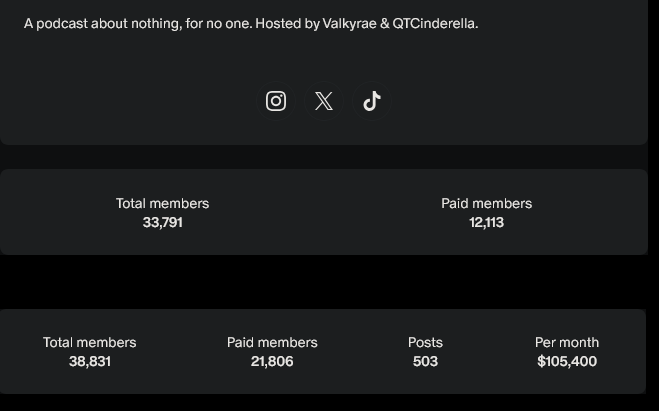Click the Per month label
This screenshot has height=411, width=659.
pyautogui.click(x=566, y=342)
